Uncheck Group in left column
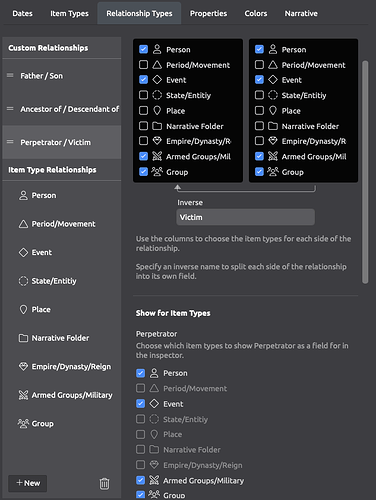Image resolution: width=376 pixels, height=500 pixels. [143, 172]
